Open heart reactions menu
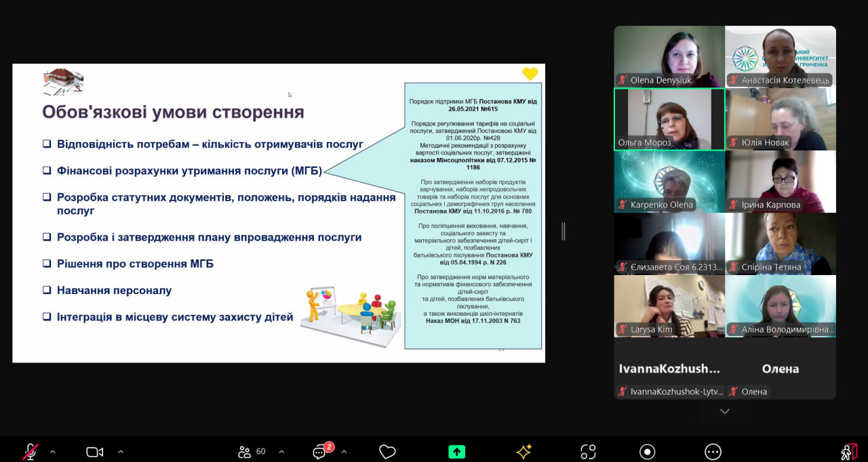Image resolution: width=868 pixels, height=462 pixels. [387, 452]
